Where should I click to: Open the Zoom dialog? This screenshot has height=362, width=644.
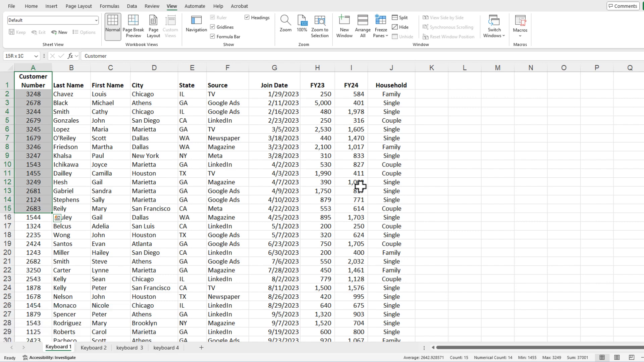(285, 23)
